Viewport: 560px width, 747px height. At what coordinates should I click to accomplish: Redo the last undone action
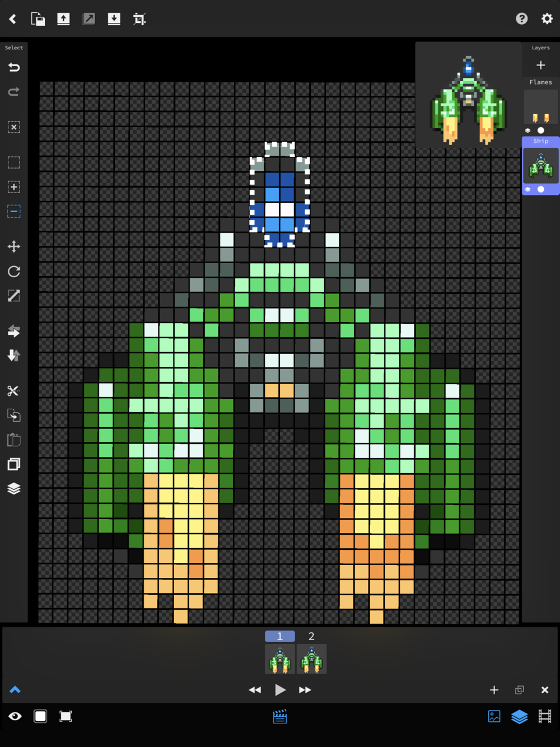[14, 91]
